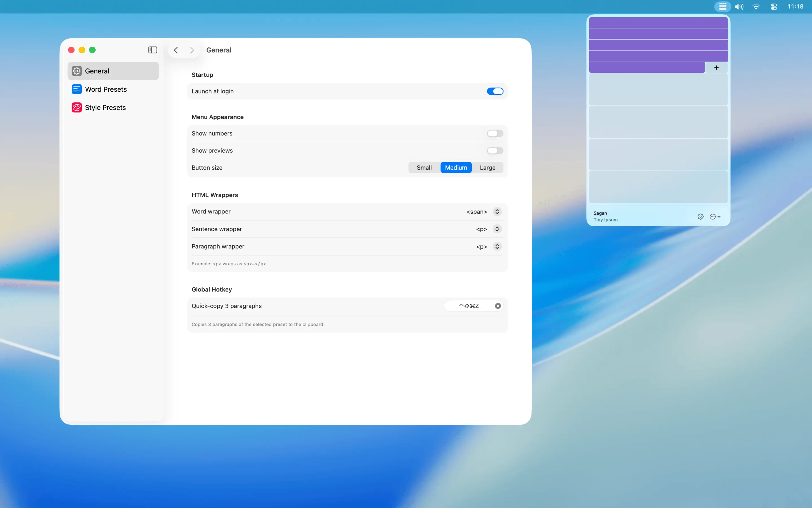Click the plus button in the Tiny Ipsum popup
Screen dimensions: 812x508
tap(716, 67)
